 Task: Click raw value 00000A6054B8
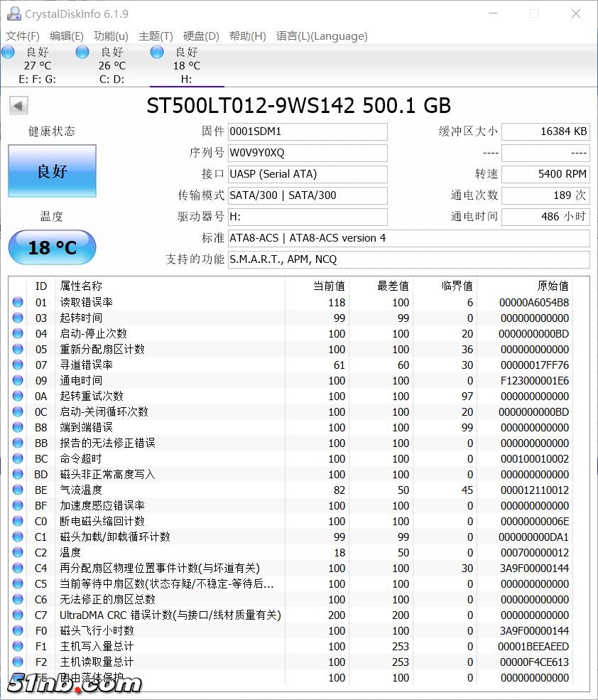534,303
